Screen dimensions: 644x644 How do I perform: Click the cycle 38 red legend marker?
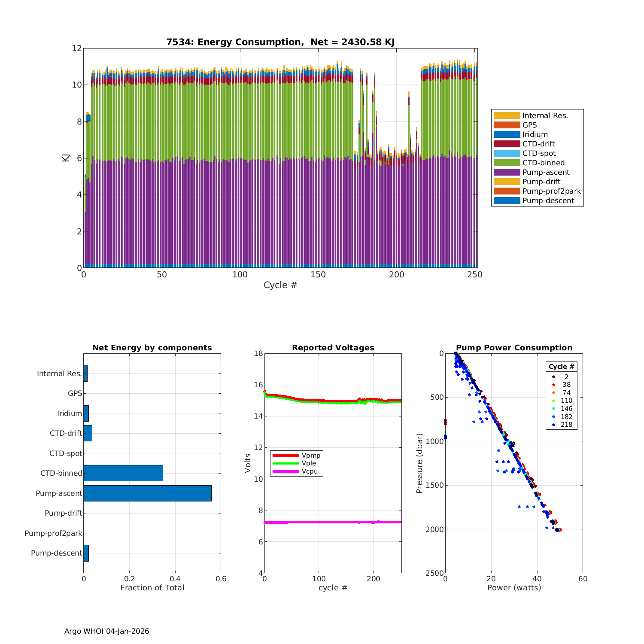[553, 385]
